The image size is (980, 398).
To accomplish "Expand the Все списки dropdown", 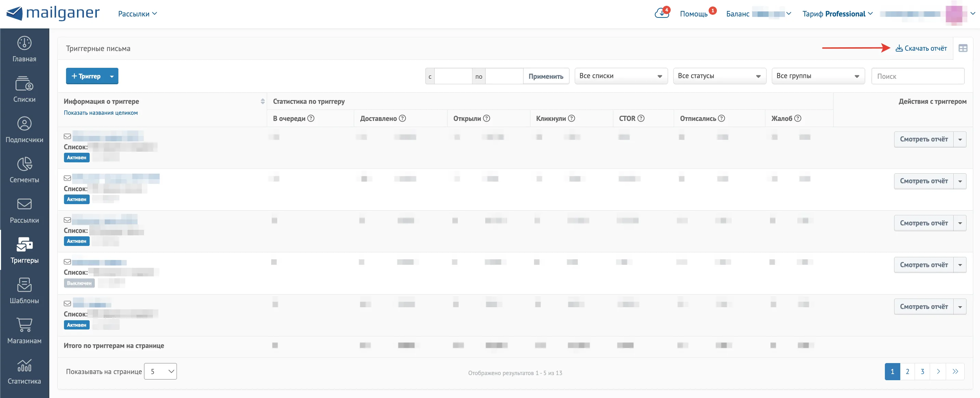I will coord(621,76).
